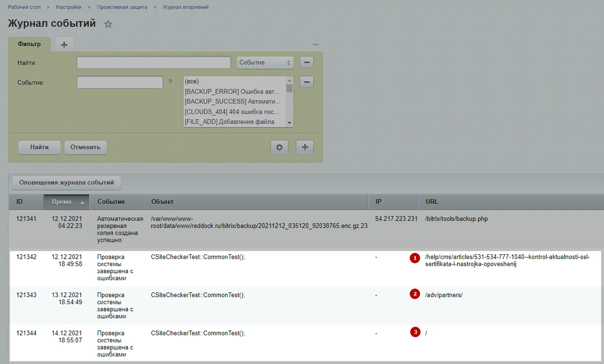Sort table by Объект column

(x=257, y=202)
